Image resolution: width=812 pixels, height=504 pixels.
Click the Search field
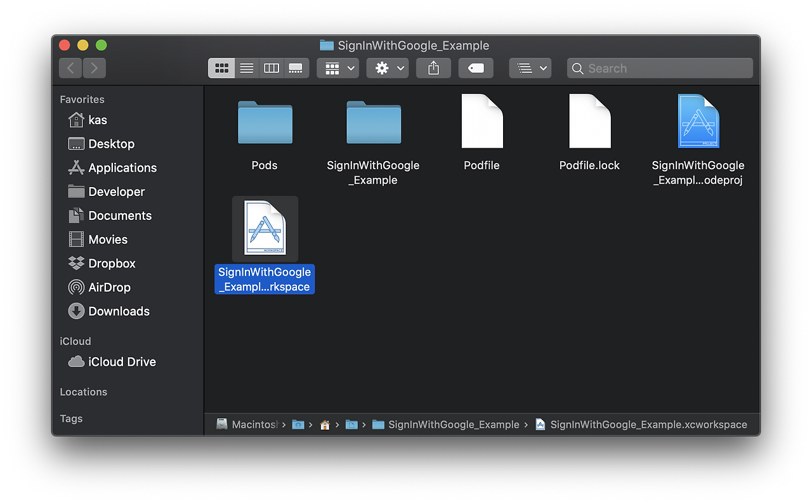[x=660, y=68]
